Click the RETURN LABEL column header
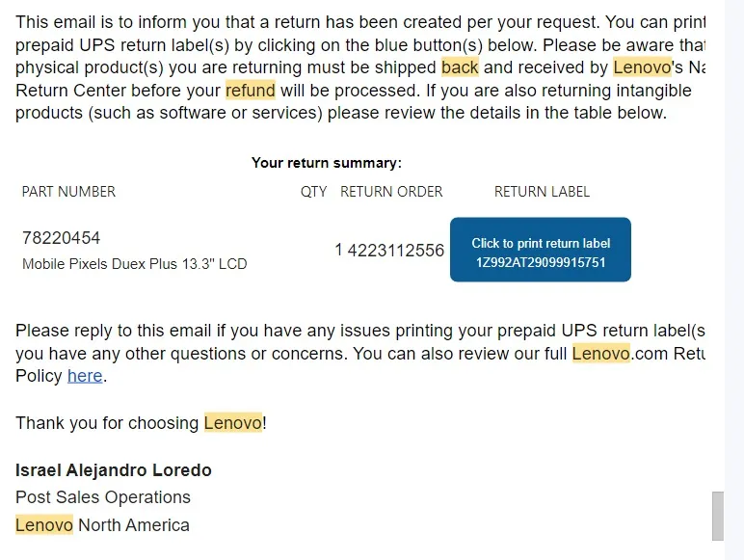The height and width of the screenshot is (560, 744). click(x=542, y=192)
